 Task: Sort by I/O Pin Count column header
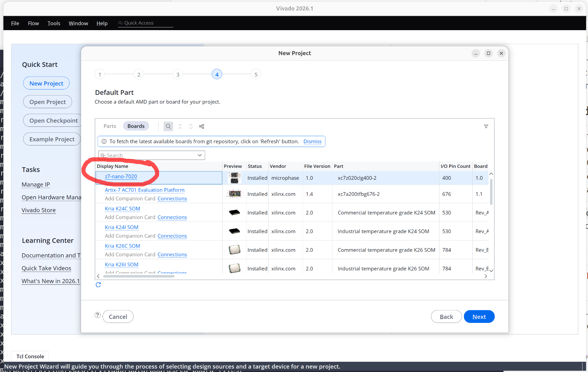tap(456, 166)
